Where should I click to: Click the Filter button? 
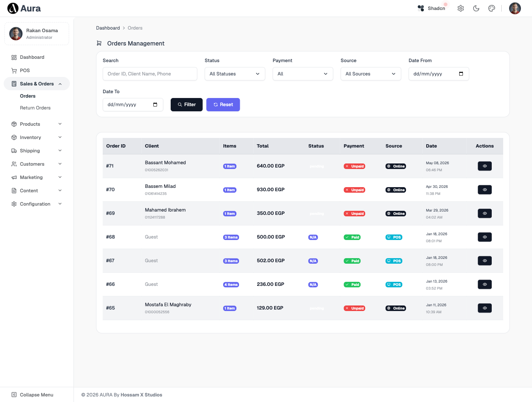[x=187, y=105]
